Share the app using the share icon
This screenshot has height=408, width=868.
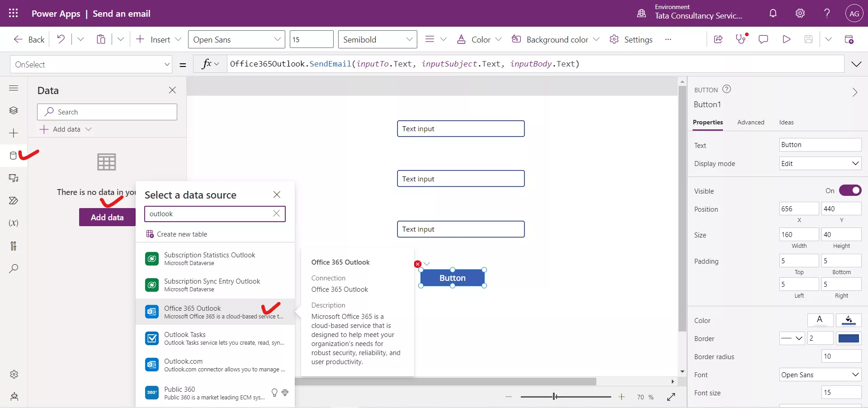click(x=718, y=39)
